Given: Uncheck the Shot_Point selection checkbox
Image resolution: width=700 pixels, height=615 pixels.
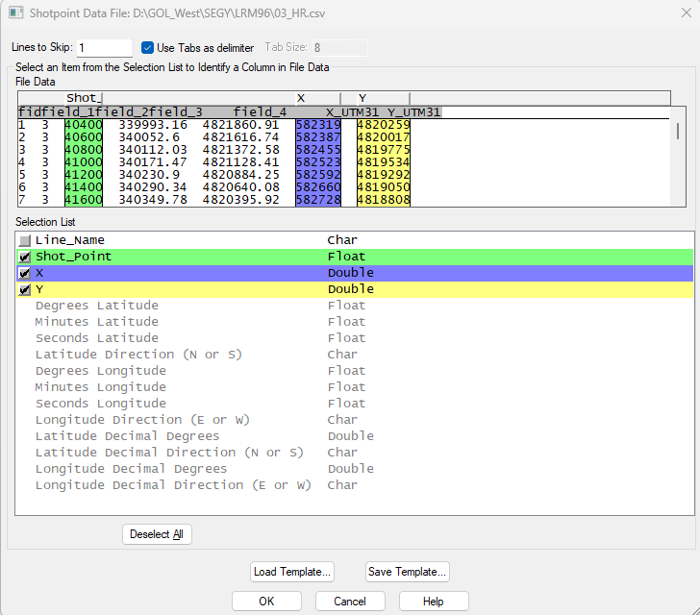Looking at the screenshot, I should pyautogui.click(x=25, y=257).
